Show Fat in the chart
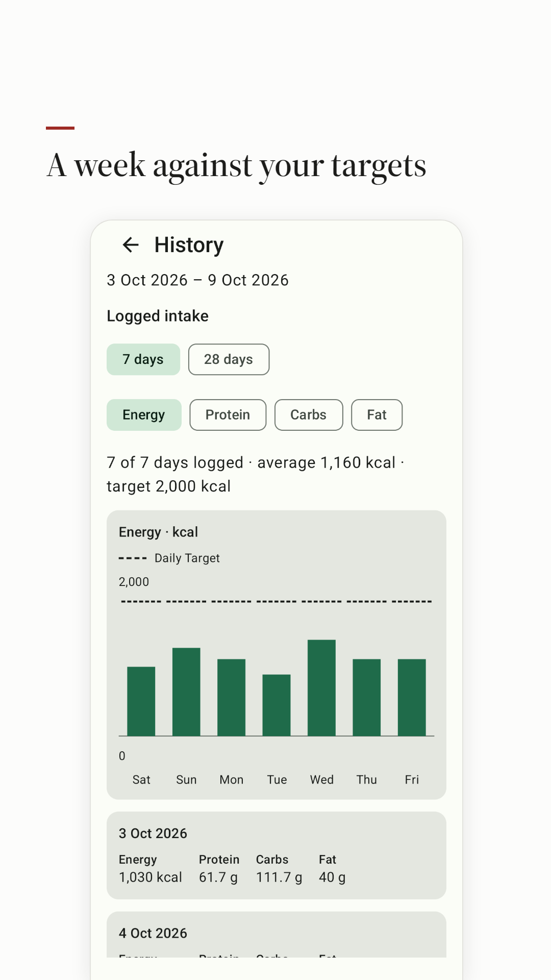The width and height of the screenshot is (551, 980). (x=377, y=415)
